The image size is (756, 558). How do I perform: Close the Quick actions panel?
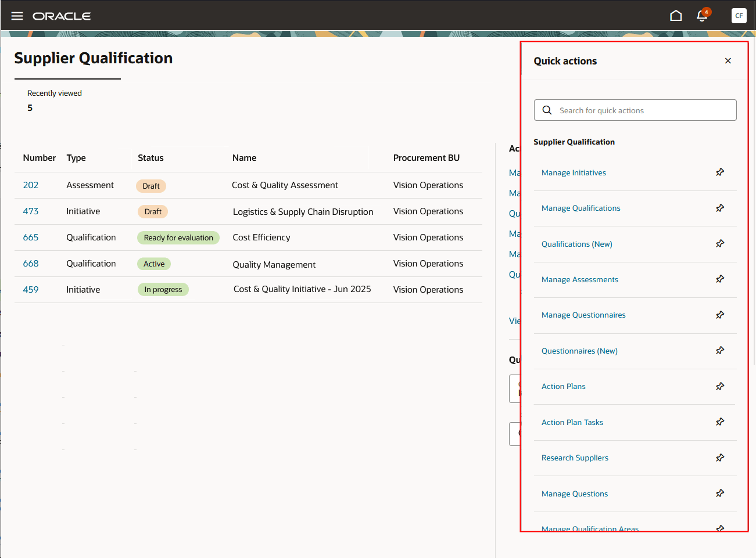pos(728,61)
